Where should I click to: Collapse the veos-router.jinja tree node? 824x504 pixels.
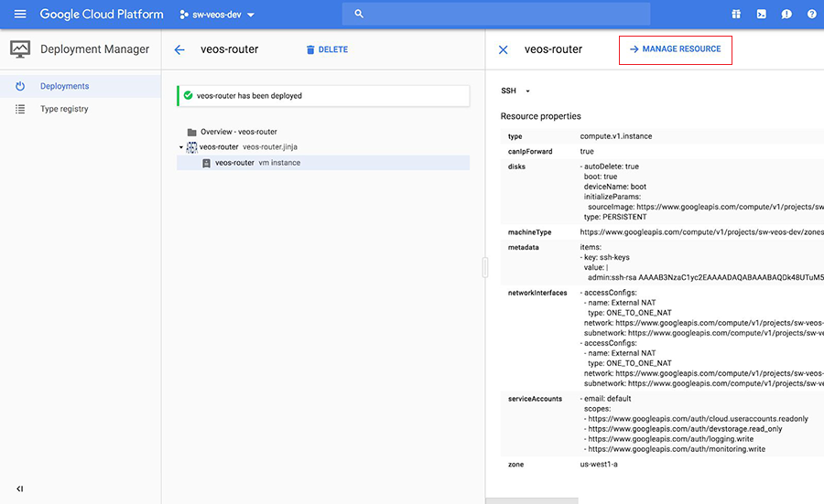coord(180,147)
